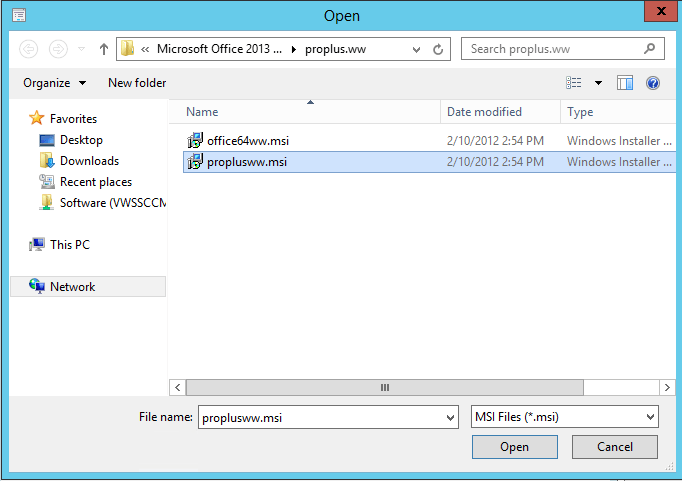Image resolution: width=682 pixels, height=481 pixels.
Task: Open the Organize menu
Action: point(54,83)
